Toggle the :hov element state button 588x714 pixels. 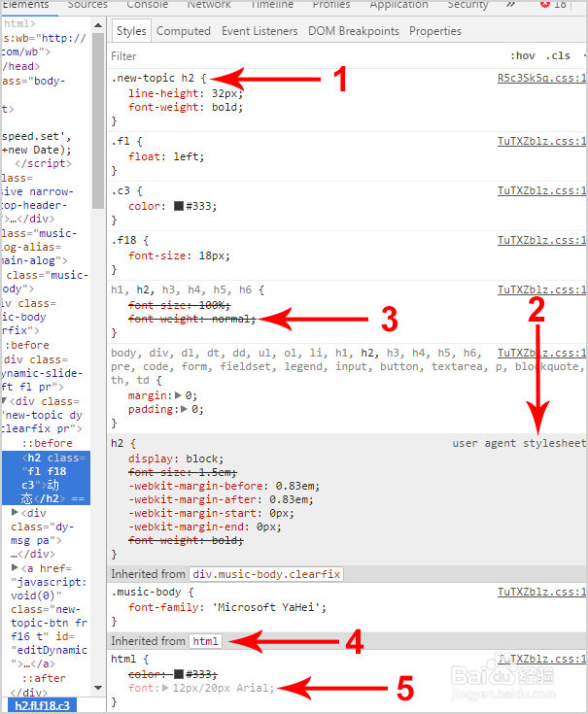pos(523,56)
